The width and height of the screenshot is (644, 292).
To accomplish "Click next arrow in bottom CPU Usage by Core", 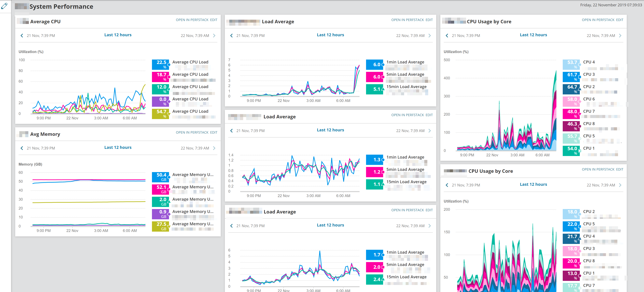I will click(x=620, y=185).
